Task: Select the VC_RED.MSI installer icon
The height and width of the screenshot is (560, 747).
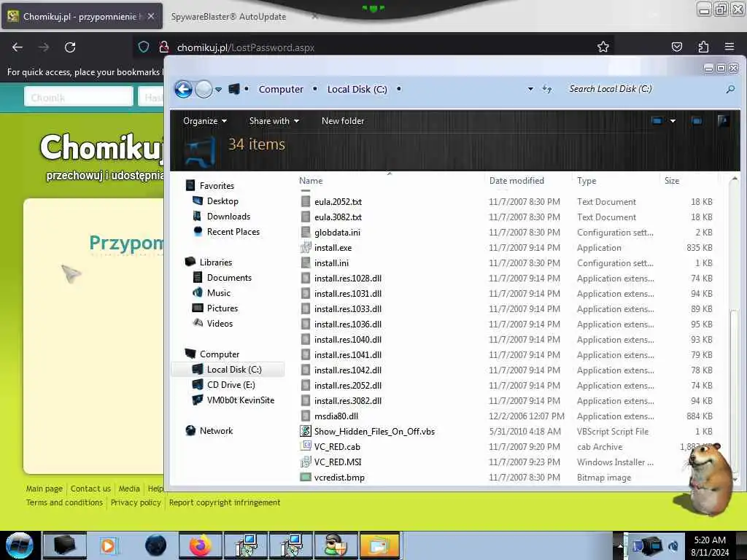Action: (306, 462)
